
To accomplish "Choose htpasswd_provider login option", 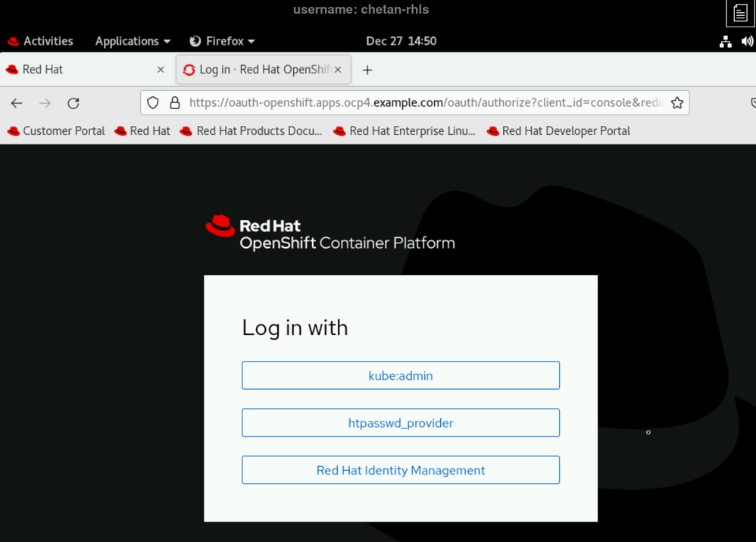I will (x=401, y=423).
